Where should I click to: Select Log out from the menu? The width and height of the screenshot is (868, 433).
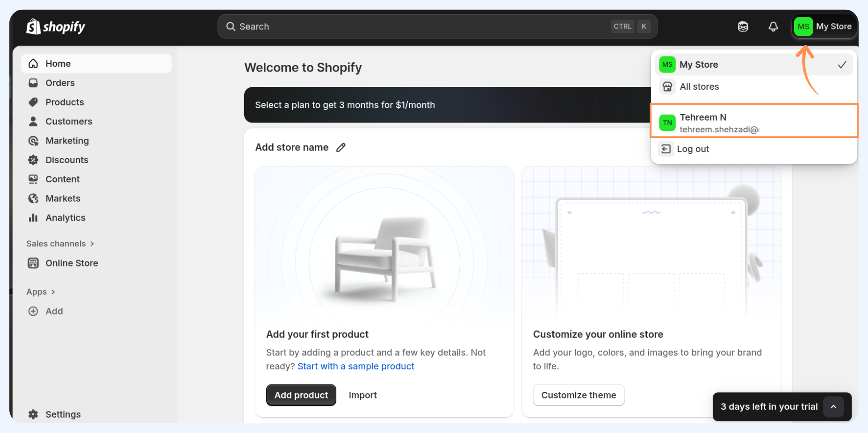point(754,149)
